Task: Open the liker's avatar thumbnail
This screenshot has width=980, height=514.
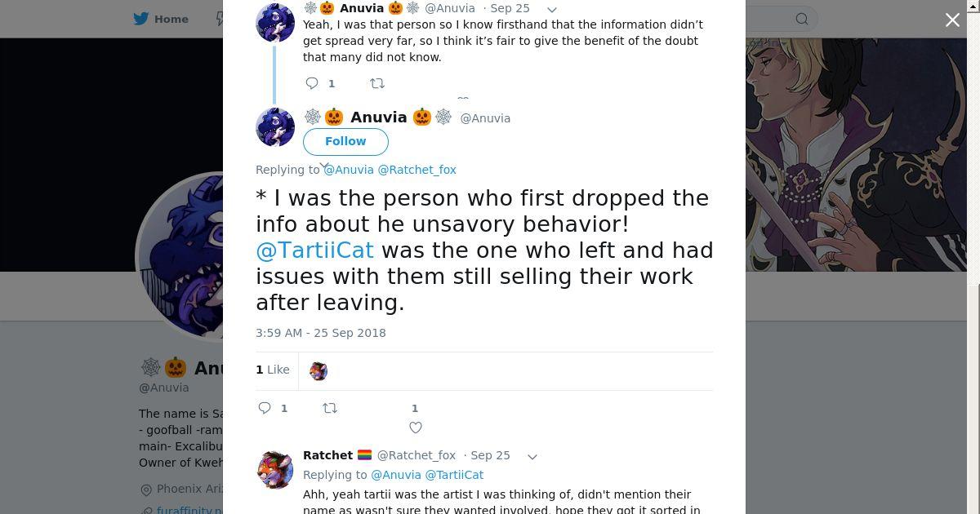Action: coord(318,371)
